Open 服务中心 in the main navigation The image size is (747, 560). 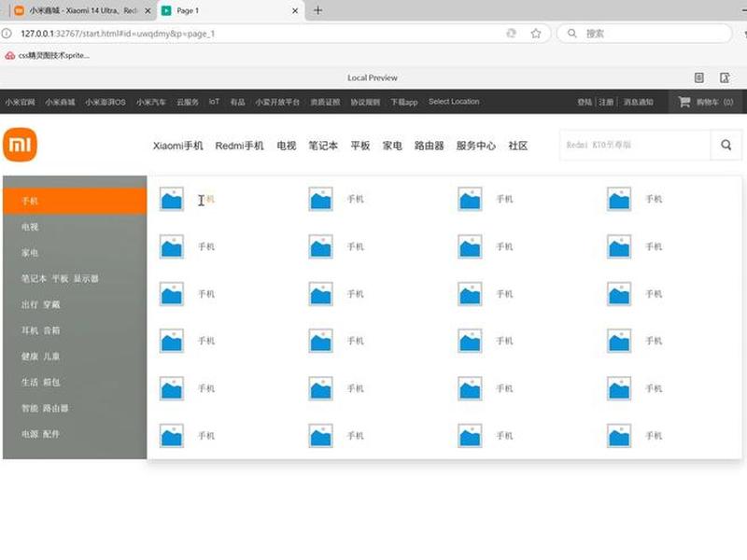pyautogui.click(x=476, y=146)
